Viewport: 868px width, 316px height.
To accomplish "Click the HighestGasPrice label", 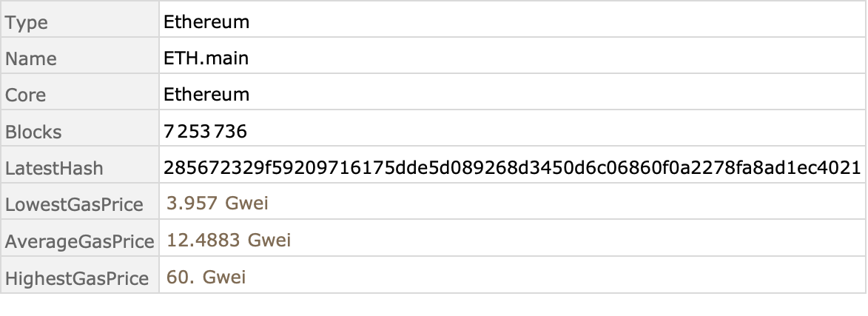I will click(x=77, y=278).
